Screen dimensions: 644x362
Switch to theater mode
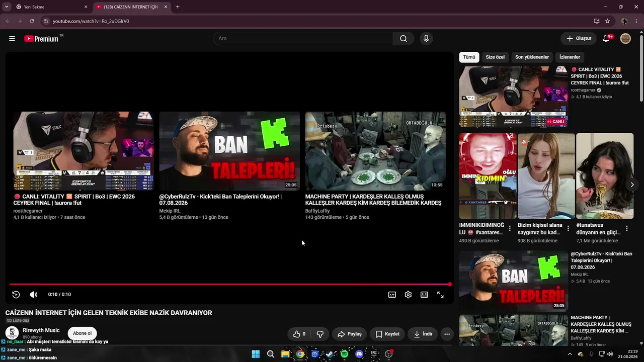click(424, 295)
